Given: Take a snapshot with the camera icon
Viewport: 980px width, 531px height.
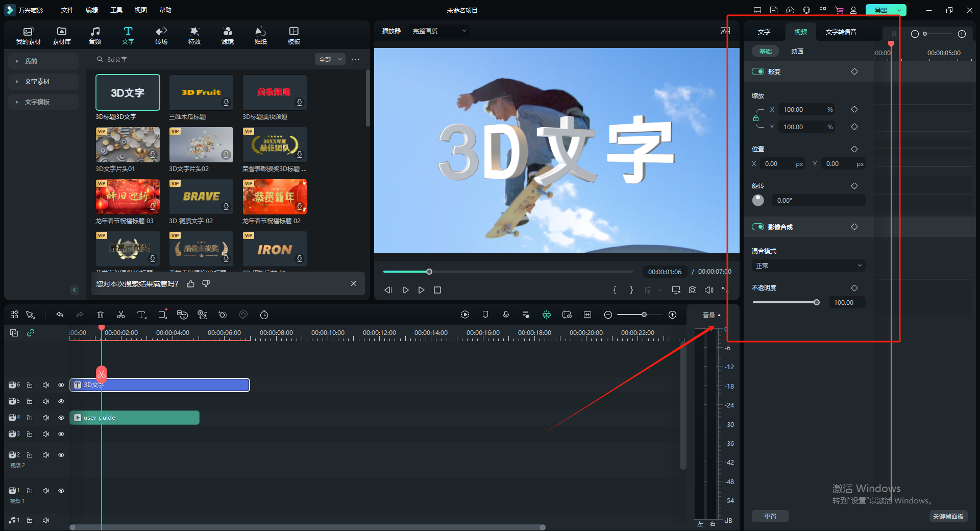Looking at the screenshot, I should click(693, 290).
